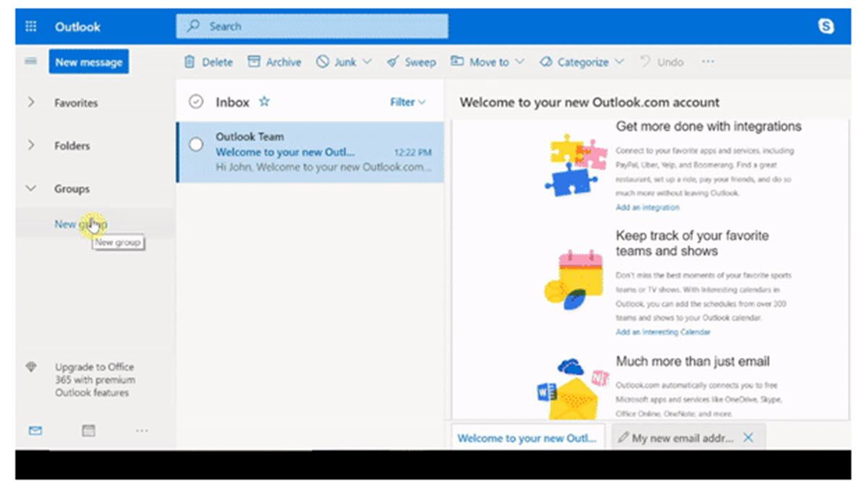Viewport: 868px width, 495px height.
Task: Click the envelope with Office apps illustration
Action: click(x=573, y=389)
